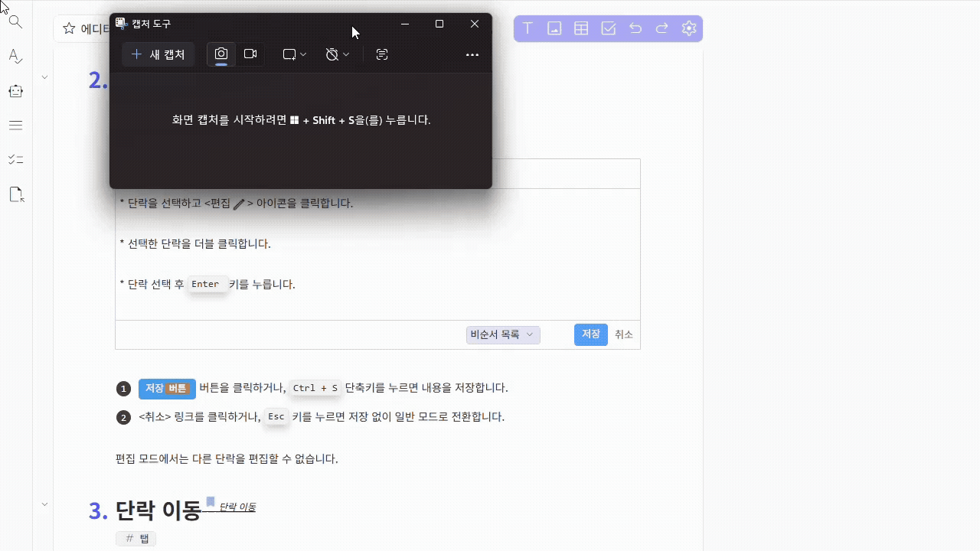Click the checklist icon in left sidebar
Image resolution: width=980 pixels, height=551 pixels.
click(x=15, y=159)
